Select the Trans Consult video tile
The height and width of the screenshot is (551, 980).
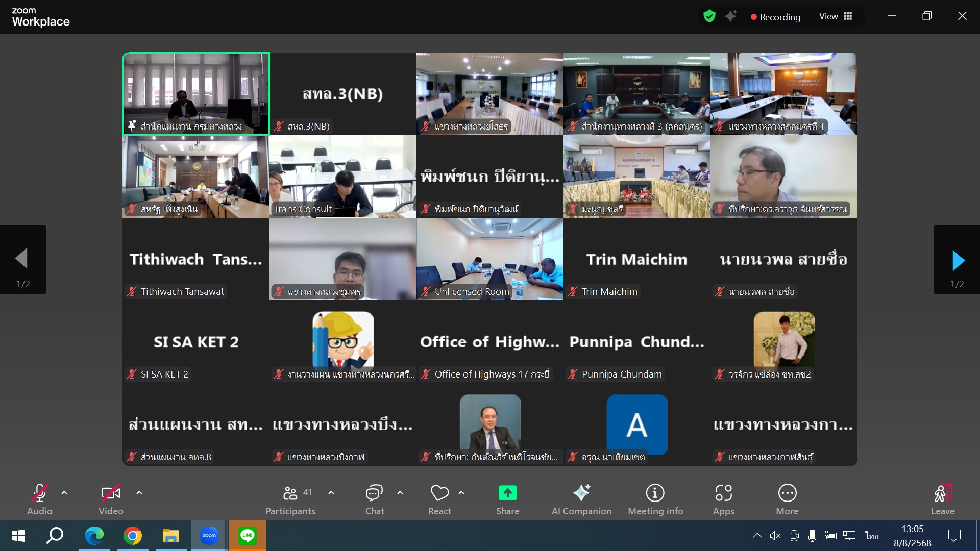(342, 176)
